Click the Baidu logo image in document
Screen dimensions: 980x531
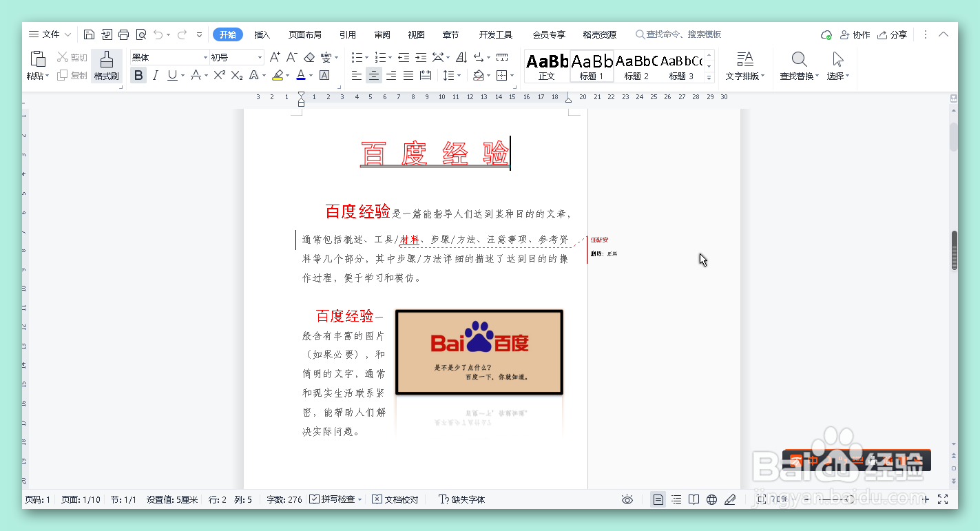479,353
